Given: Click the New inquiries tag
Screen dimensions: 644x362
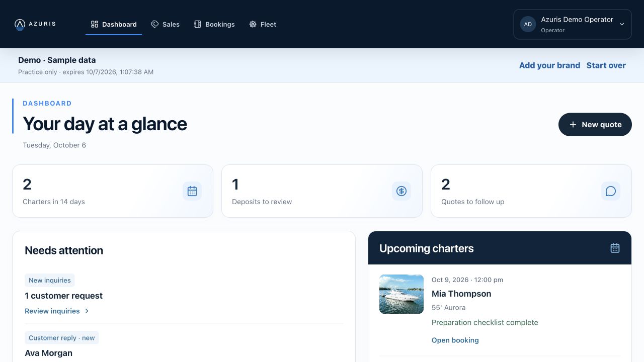Looking at the screenshot, I should [50, 280].
